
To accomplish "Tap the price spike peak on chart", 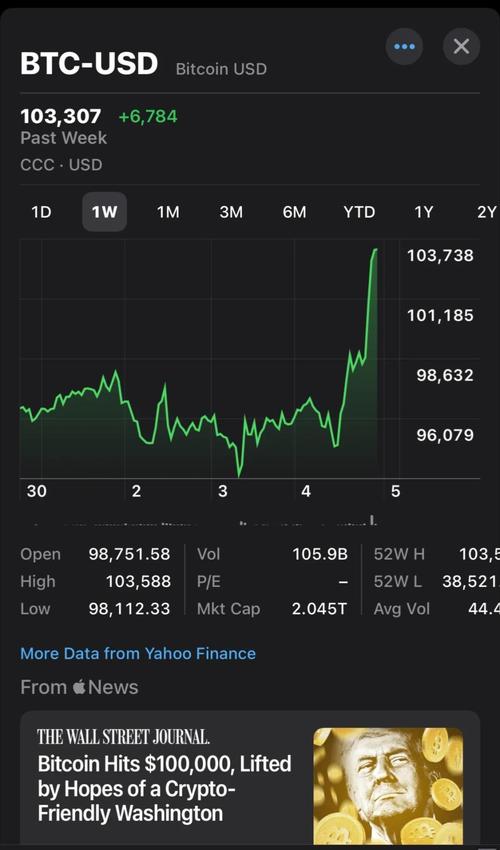I will (374, 250).
